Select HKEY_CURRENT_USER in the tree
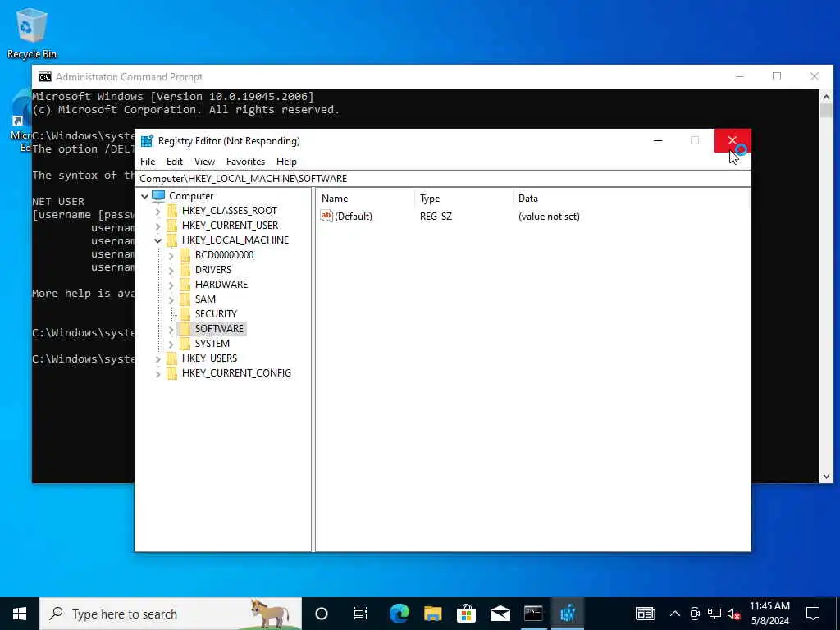 pos(230,226)
